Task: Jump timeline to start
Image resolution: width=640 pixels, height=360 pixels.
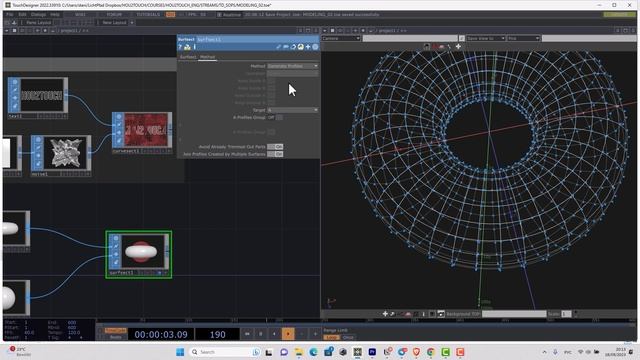Action: coord(247,334)
